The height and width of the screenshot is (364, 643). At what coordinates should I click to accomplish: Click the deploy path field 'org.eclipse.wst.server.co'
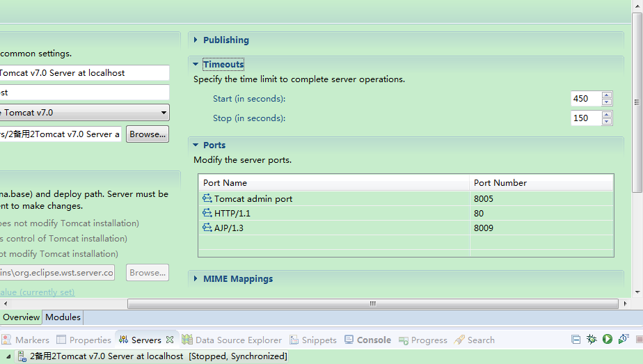tap(57, 273)
